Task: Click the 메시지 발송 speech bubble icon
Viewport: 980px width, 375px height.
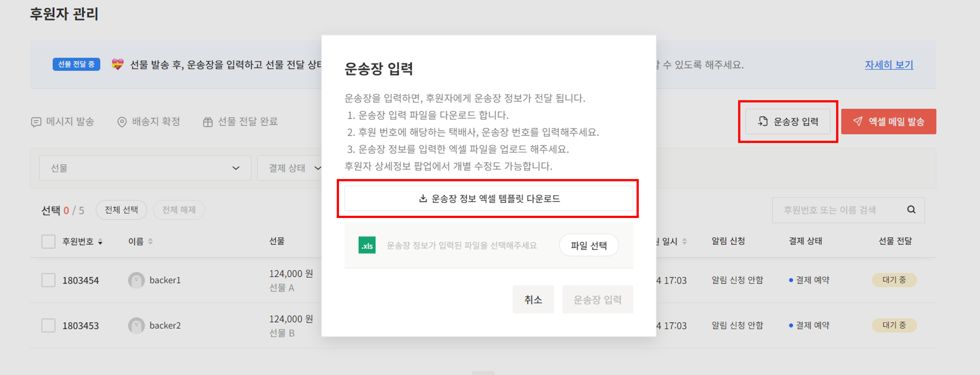Action: tap(36, 122)
